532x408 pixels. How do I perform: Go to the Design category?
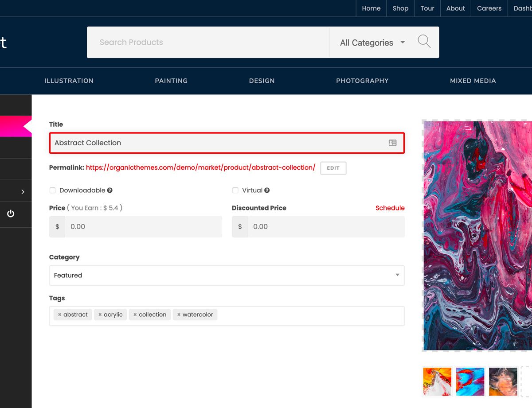[262, 81]
